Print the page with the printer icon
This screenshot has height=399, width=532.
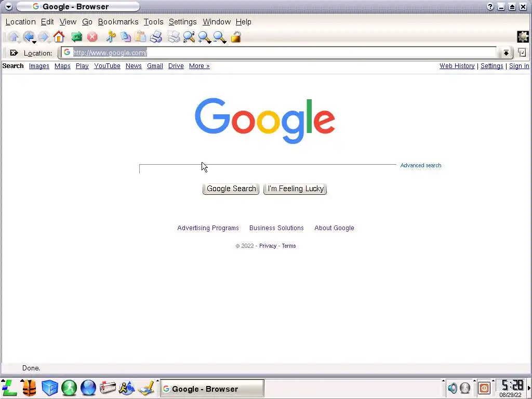click(156, 37)
